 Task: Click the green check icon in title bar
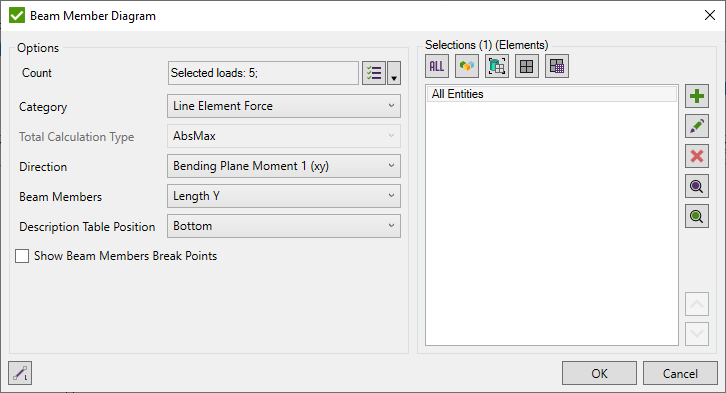pos(17,15)
